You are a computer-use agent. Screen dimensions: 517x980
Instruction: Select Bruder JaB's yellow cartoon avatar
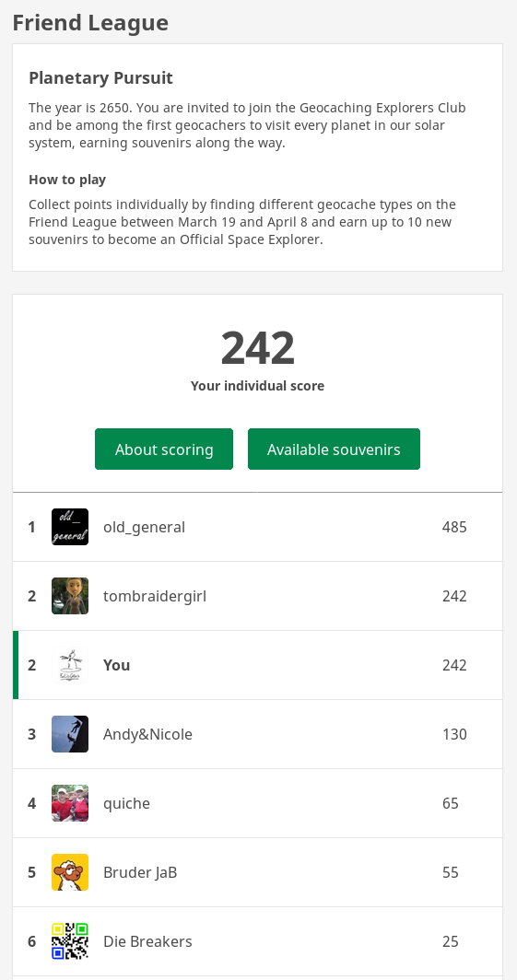70,872
